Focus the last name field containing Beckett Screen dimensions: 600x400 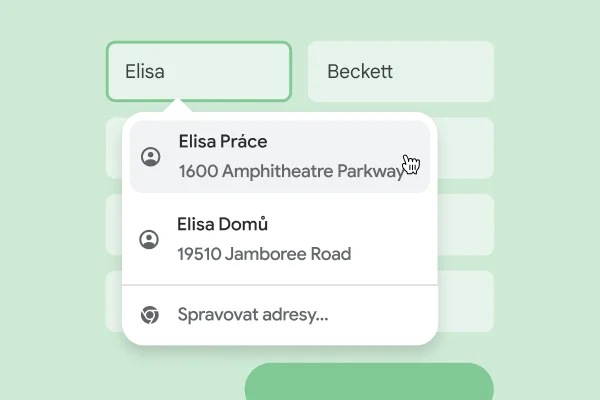(400, 72)
